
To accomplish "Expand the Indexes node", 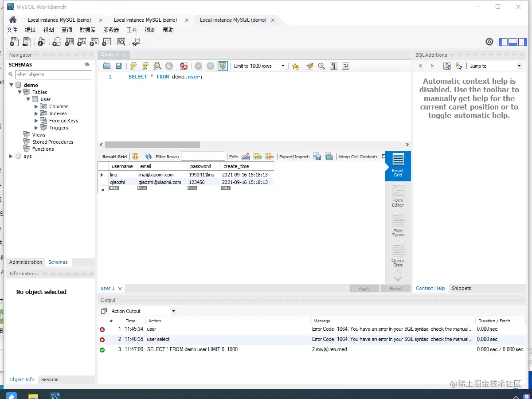I will [36, 113].
